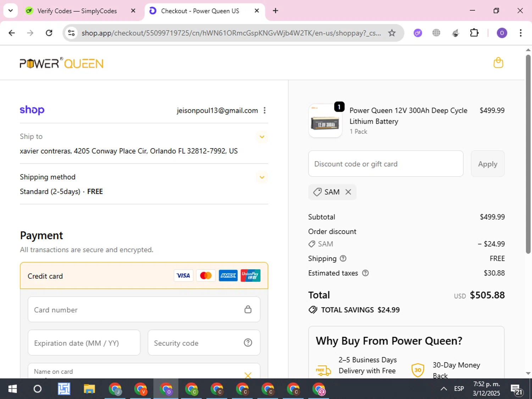Image resolution: width=532 pixels, height=399 pixels.
Task: Click the Shop pay logo
Action: click(32, 110)
